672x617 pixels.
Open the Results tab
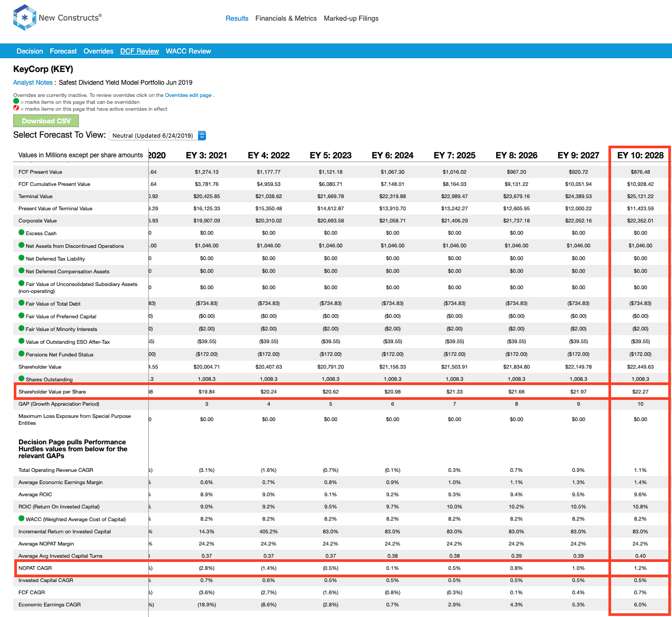[x=237, y=18]
